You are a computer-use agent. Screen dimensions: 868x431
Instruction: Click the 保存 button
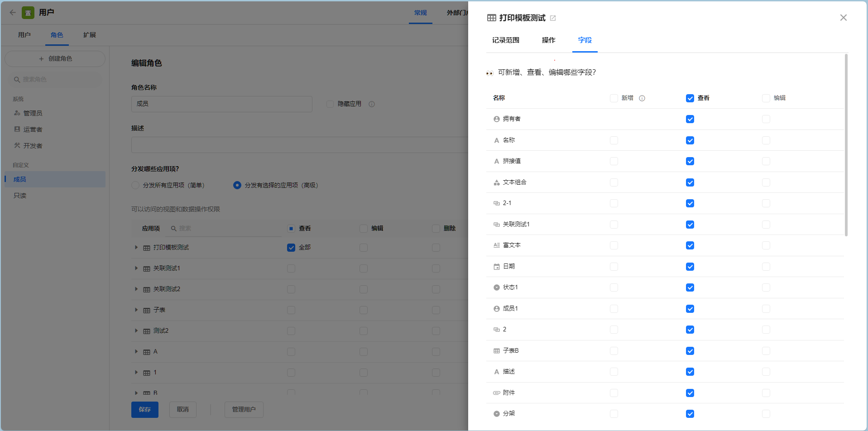point(145,410)
